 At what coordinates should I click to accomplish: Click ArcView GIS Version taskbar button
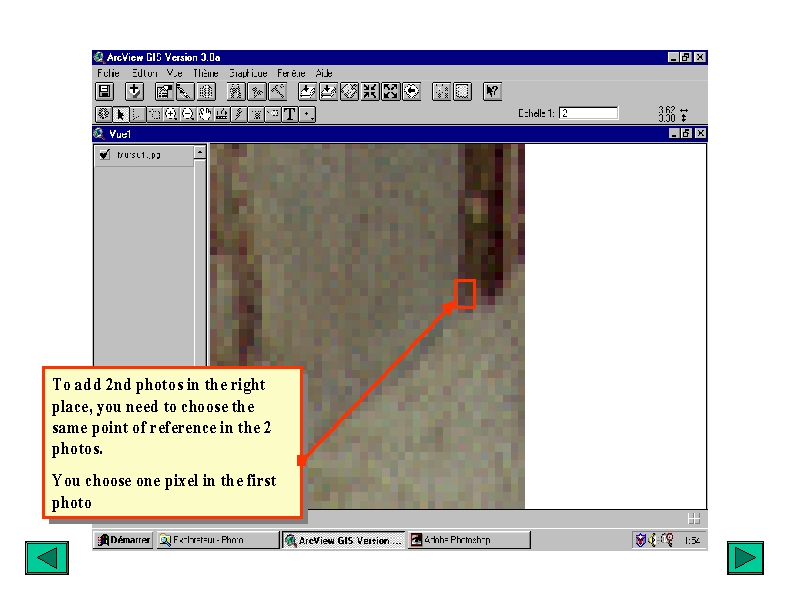(344, 540)
